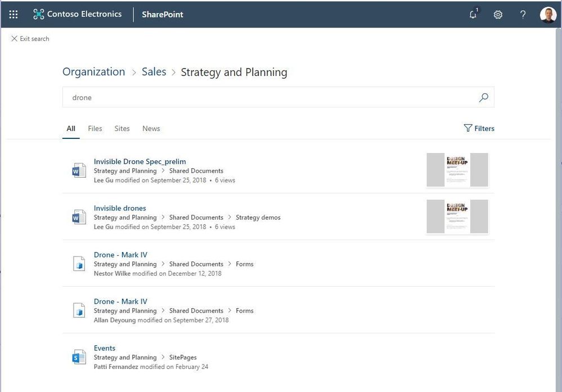The image size is (562, 392).
Task: Open the Invisible drones document
Action: coord(120,208)
